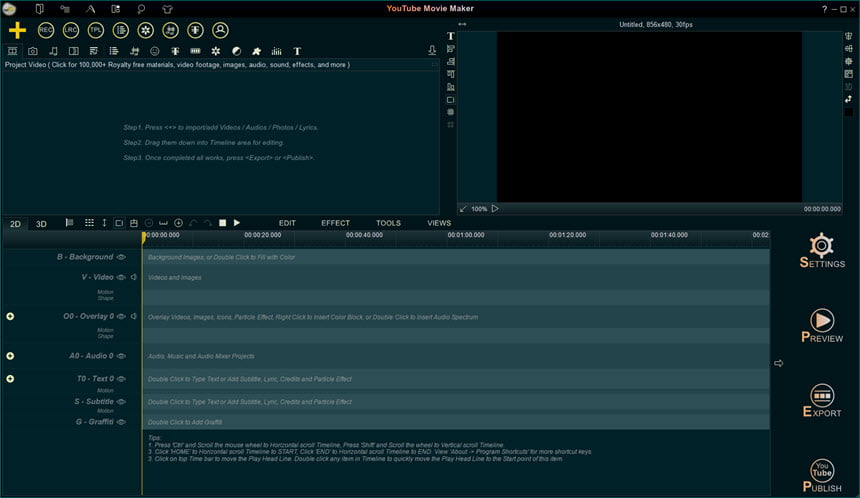Click the timeline stop square button

(223, 223)
